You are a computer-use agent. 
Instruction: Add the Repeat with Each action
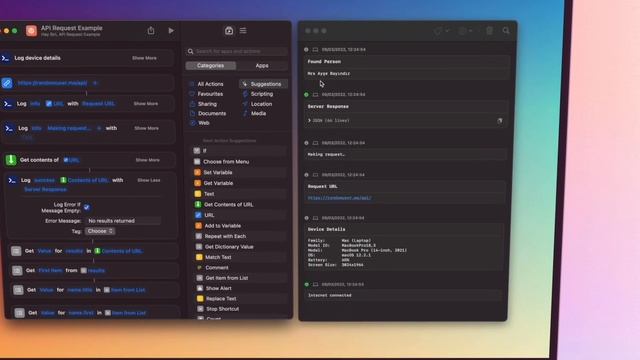(240, 236)
